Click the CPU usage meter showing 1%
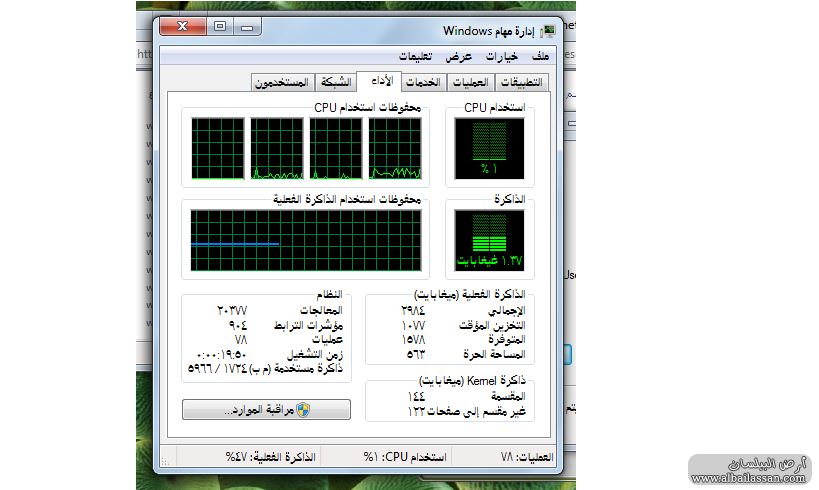The height and width of the screenshot is (490, 819). 489,148
